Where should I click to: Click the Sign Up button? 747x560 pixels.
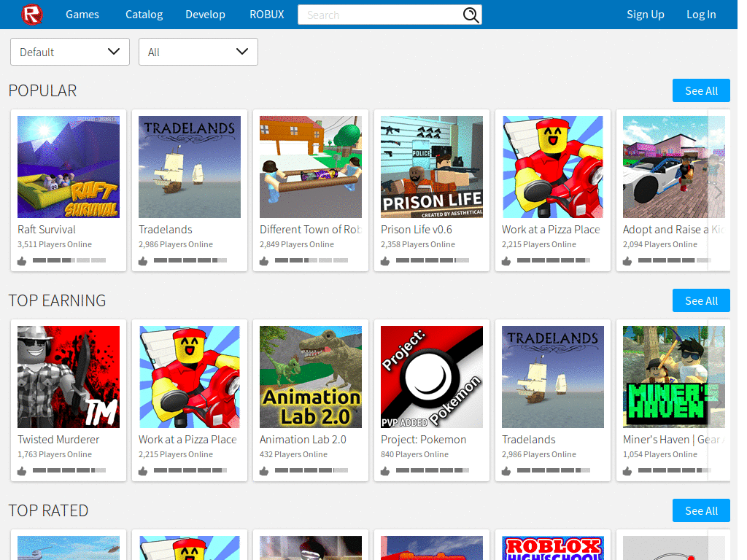[646, 14]
